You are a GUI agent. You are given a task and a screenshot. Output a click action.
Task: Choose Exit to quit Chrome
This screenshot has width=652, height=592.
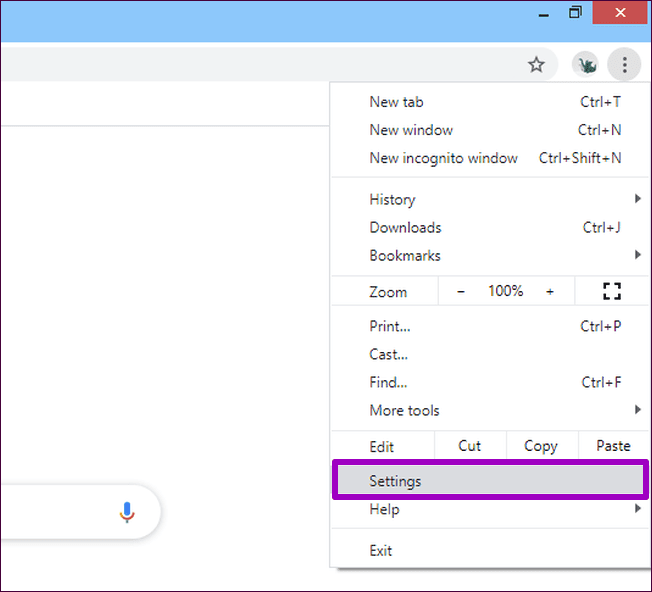point(490,551)
